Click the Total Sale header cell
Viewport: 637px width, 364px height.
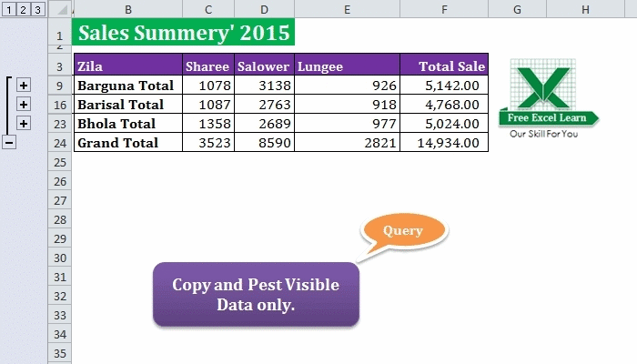click(443, 66)
